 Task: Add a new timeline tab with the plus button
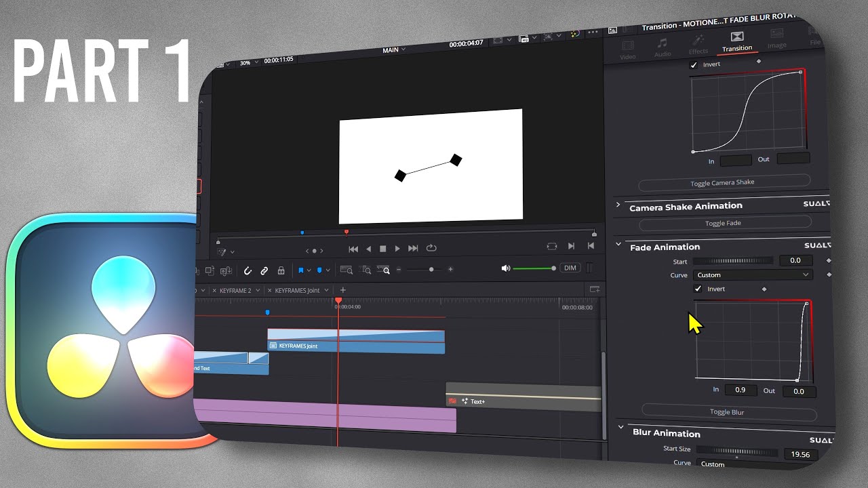click(x=342, y=290)
